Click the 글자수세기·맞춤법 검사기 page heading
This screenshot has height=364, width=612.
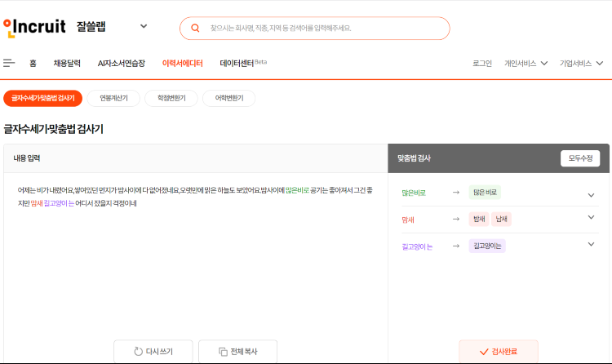pyautogui.click(x=54, y=129)
